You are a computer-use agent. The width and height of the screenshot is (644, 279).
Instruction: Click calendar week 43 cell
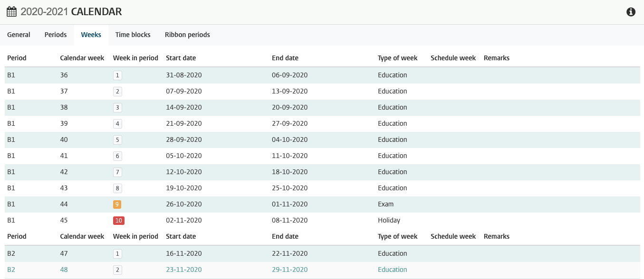click(x=64, y=188)
